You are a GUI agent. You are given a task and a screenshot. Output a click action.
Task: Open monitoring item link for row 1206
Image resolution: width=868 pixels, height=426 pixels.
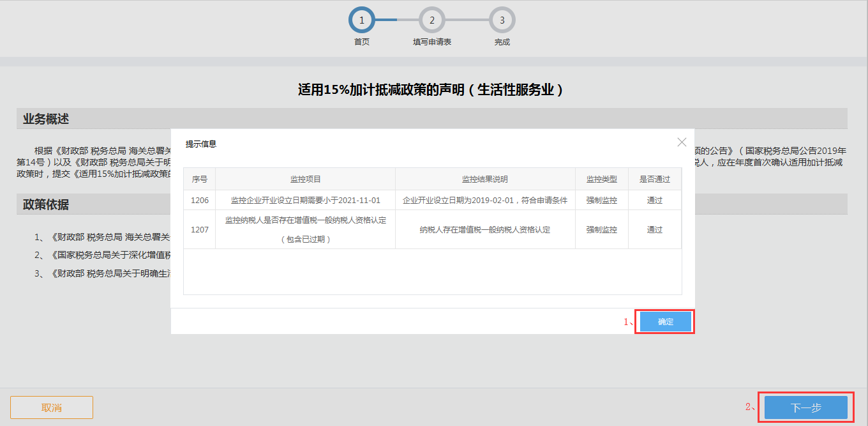point(306,200)
